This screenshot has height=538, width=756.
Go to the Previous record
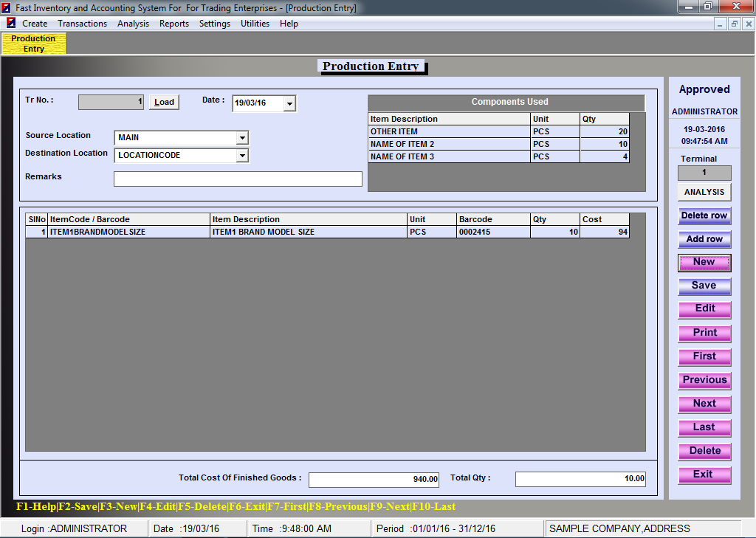tap(704, 380)
